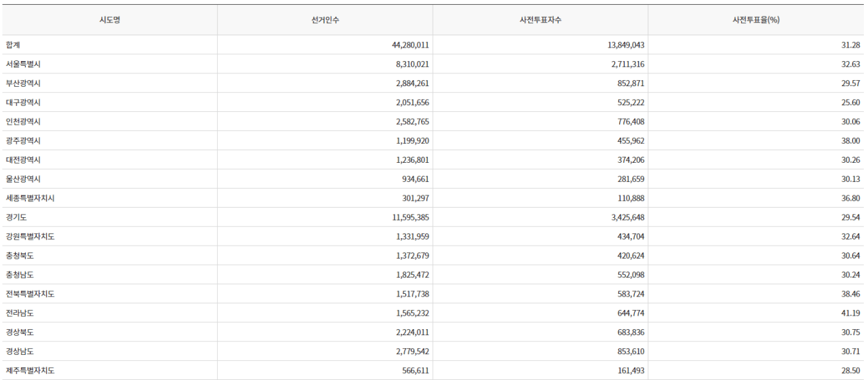
Task: Click the 사전투표자수 column header
Action: click(x=540, y=20)
